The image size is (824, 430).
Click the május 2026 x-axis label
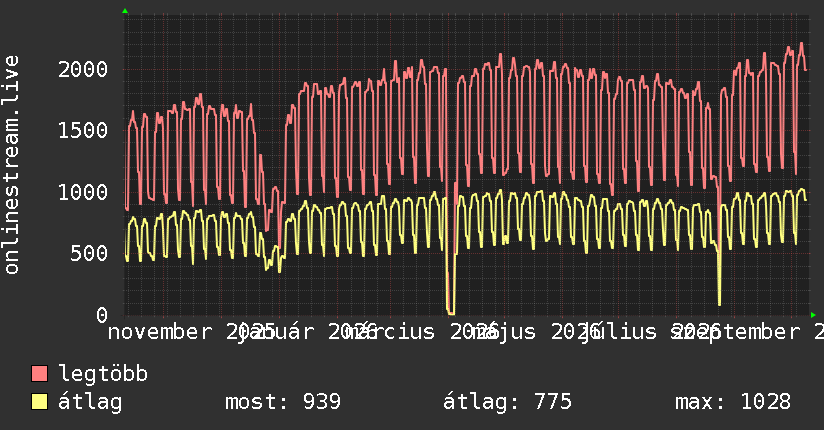pyautogui.click(x=535, y=332)
